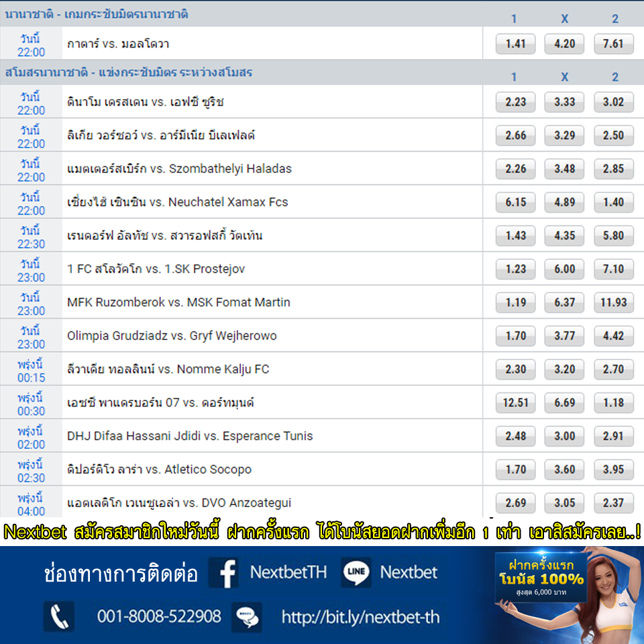Click draw odds 6.00 for 1.SK Prostejov match
This screenshot has width=644, height=644.
564,269
